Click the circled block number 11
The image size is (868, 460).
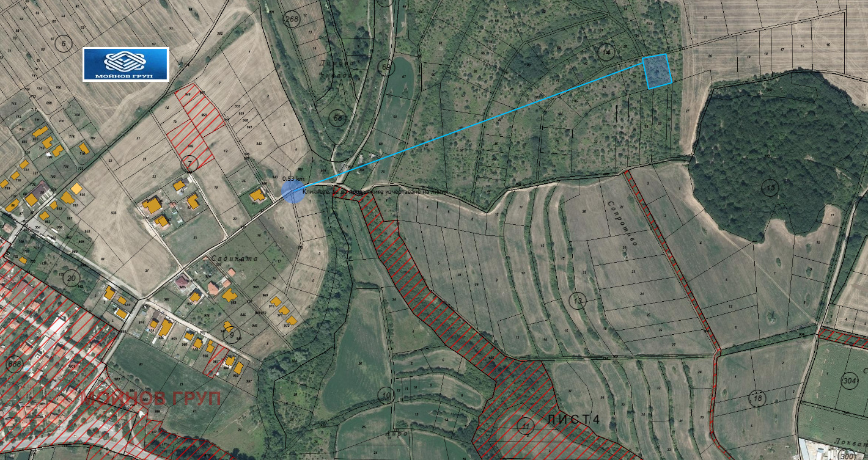[x=524, y=425]
